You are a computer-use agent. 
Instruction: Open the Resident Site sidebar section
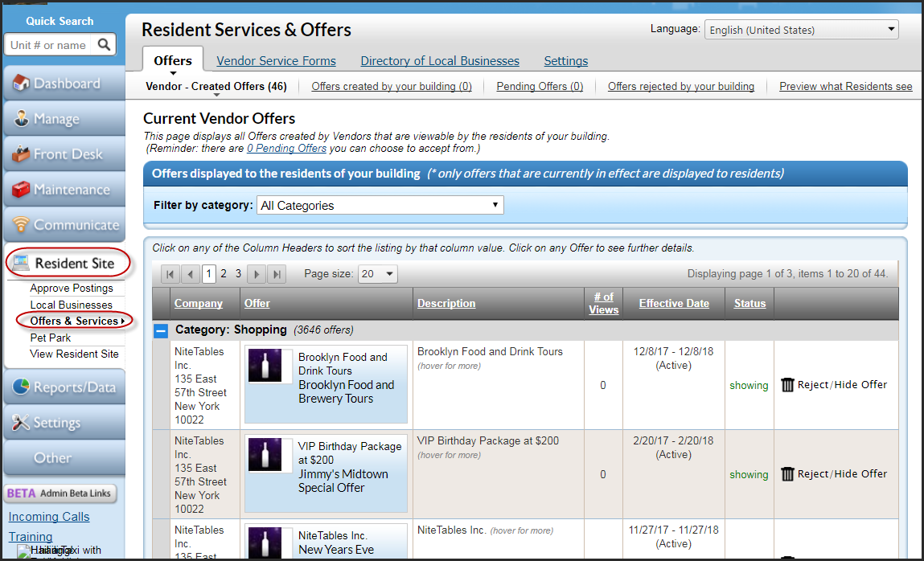(x=68, y=263)
